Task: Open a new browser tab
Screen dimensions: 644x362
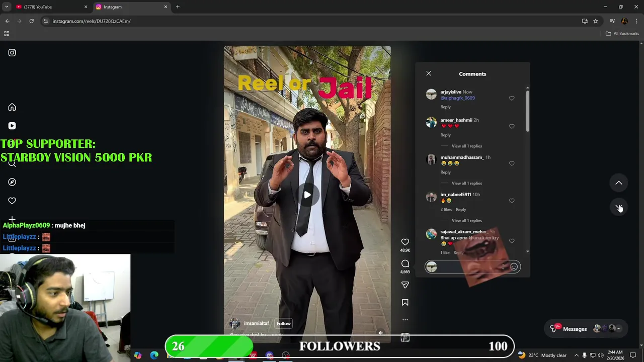Action: (x=178, y=7)
